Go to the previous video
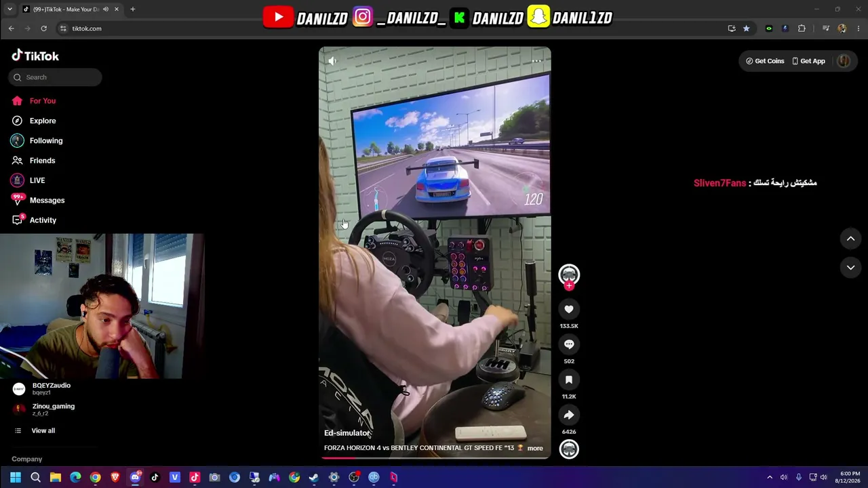 850,239
